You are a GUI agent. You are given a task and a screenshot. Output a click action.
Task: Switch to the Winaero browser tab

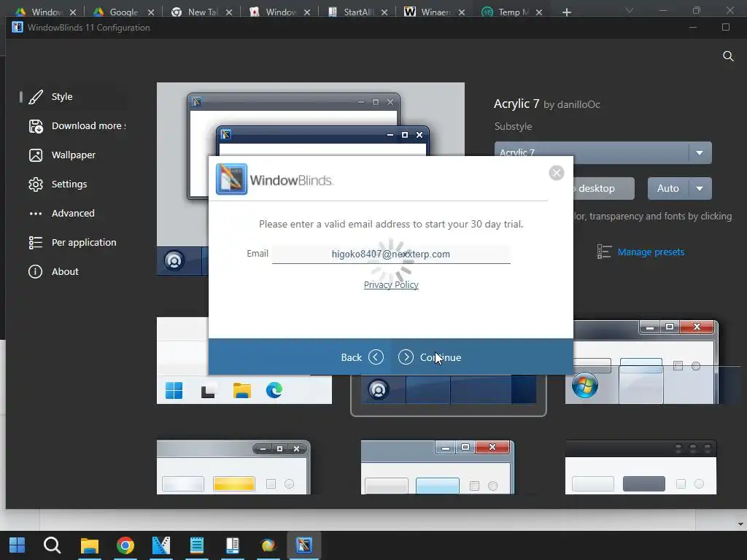pos(435,12)
